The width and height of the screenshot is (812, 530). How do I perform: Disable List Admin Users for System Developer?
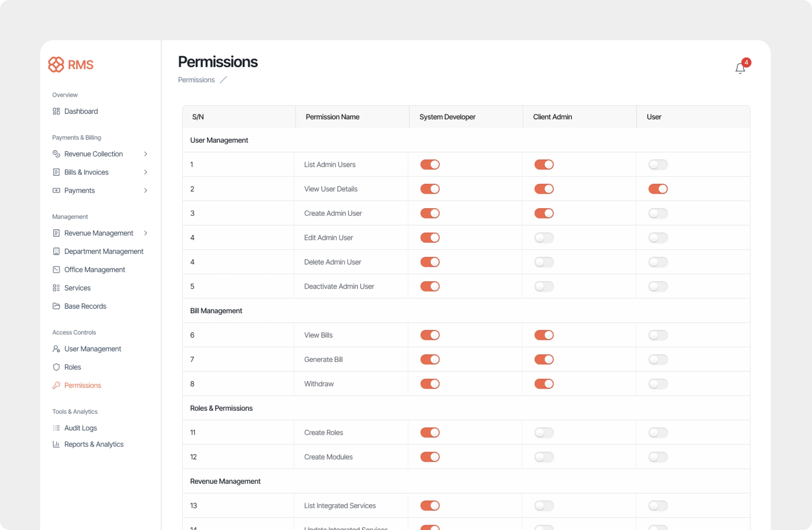click(x=430, y=165)
